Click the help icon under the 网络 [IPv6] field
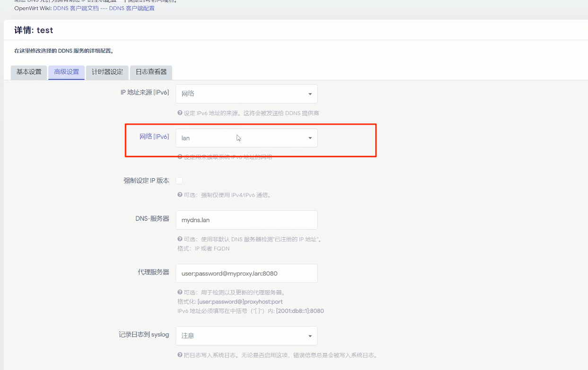Screen dimensions: 588x370 pyautogui.click(x=180, y=156)
